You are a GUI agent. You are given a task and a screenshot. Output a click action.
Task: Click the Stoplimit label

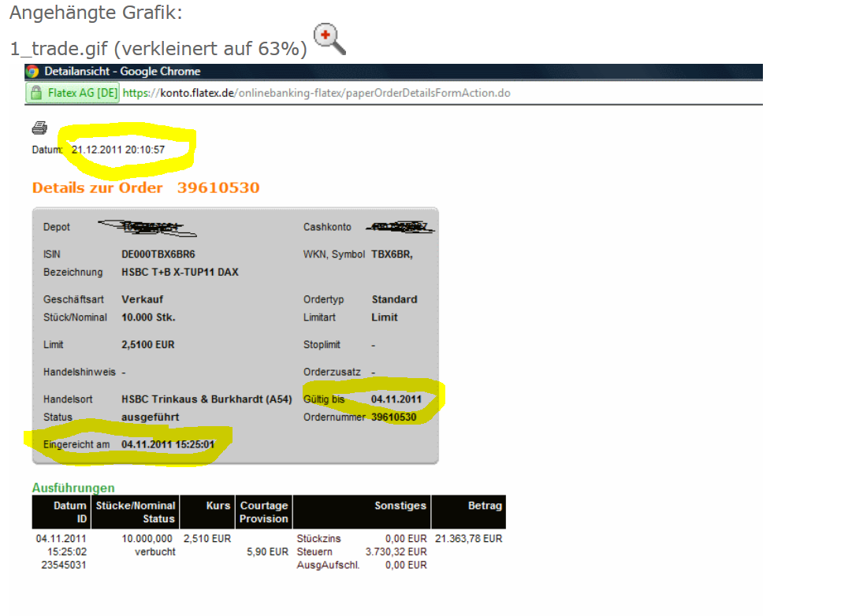coord(322,345)
